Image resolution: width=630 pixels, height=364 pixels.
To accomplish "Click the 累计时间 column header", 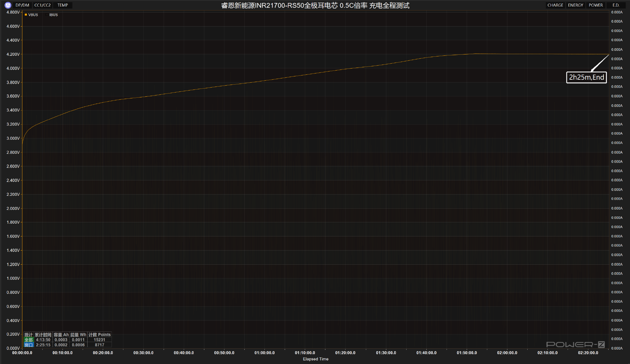I will (43, 335).
